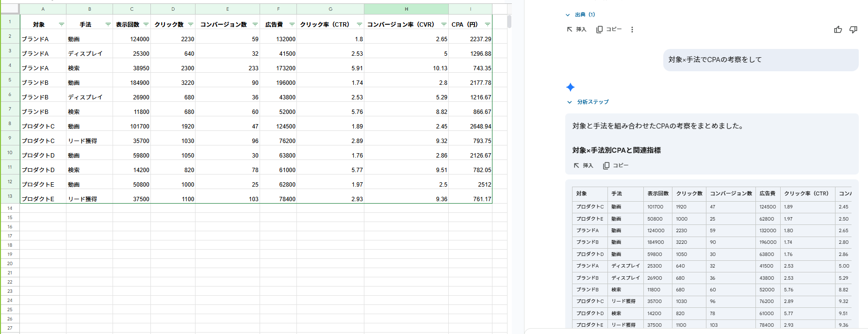Click 挿入 under 対象×手法別CPAと関連指標 heading
This screenshot has height=334, width=868.
[583, 165]
